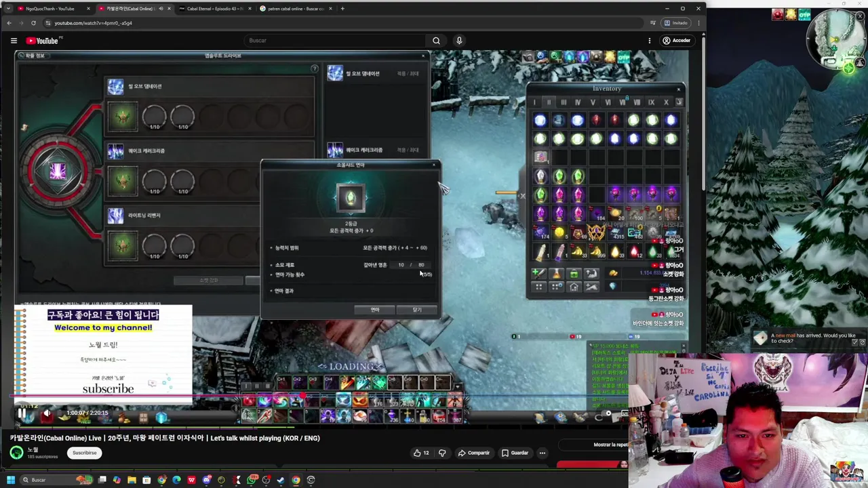Select Inventory tab X

[x=666, y=102]
